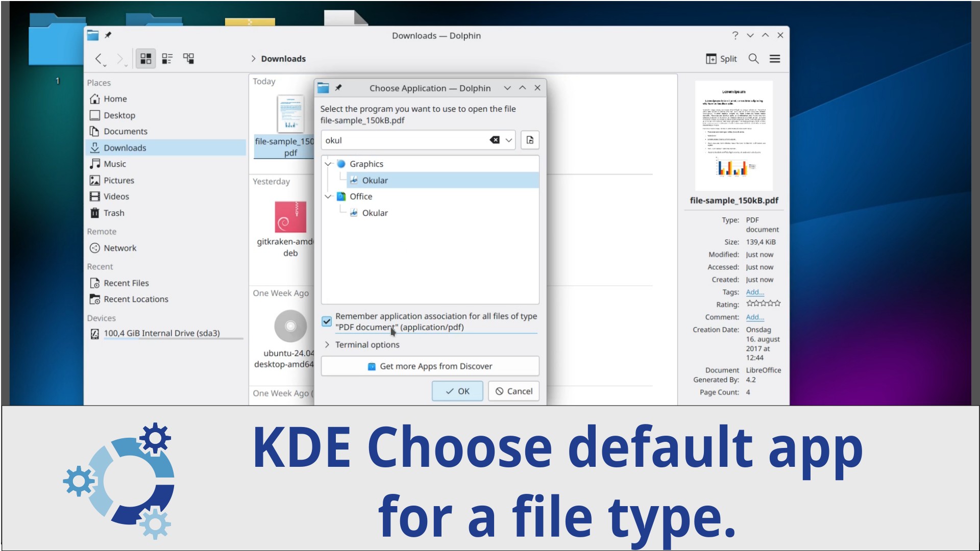Switch to Icons view mode
980x551 pixels.
pos(145,59)
